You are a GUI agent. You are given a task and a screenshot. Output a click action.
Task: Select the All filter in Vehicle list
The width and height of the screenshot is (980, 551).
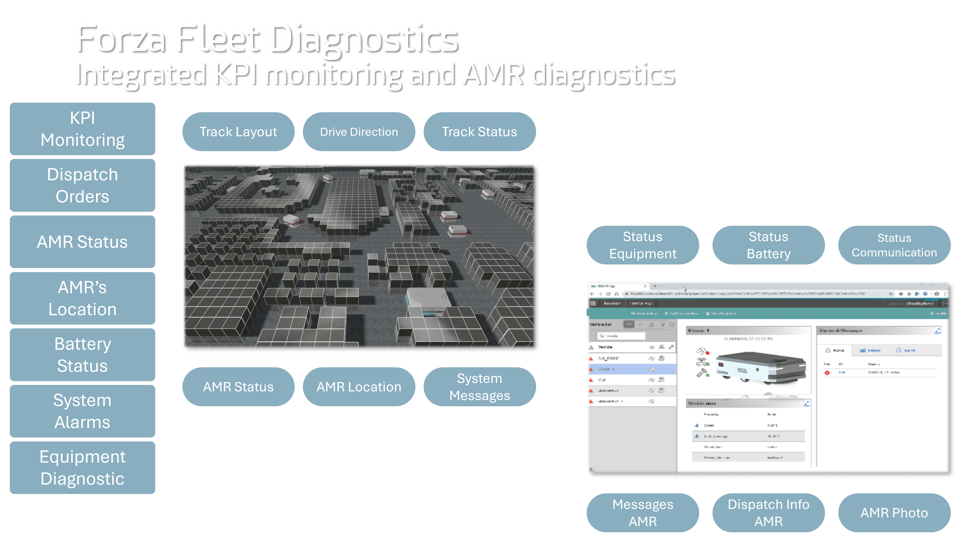[x=629, y=324]
